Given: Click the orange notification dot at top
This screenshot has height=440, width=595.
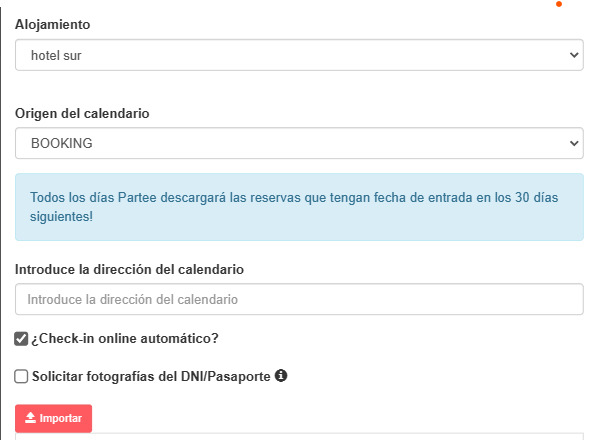Looking at the screenshot, I should [559, 4].
